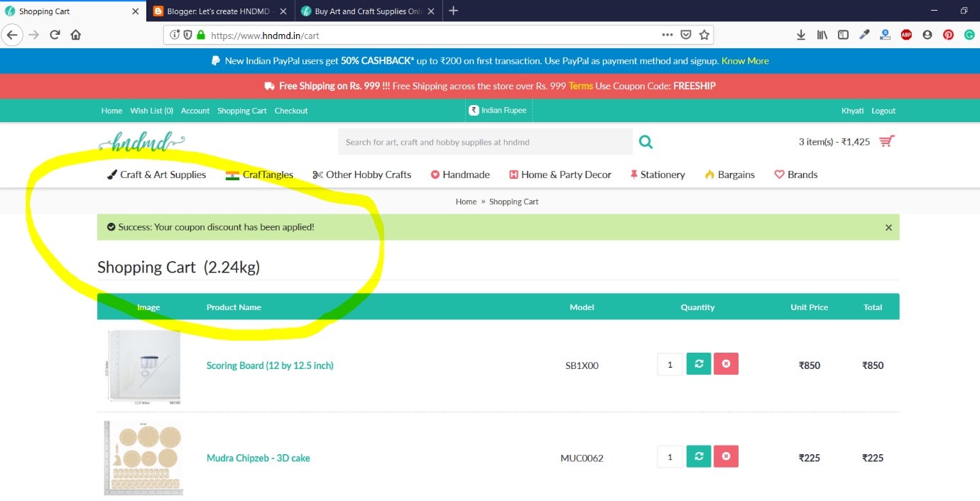Select the Shopping Cart browser tab

coord(73,11)
